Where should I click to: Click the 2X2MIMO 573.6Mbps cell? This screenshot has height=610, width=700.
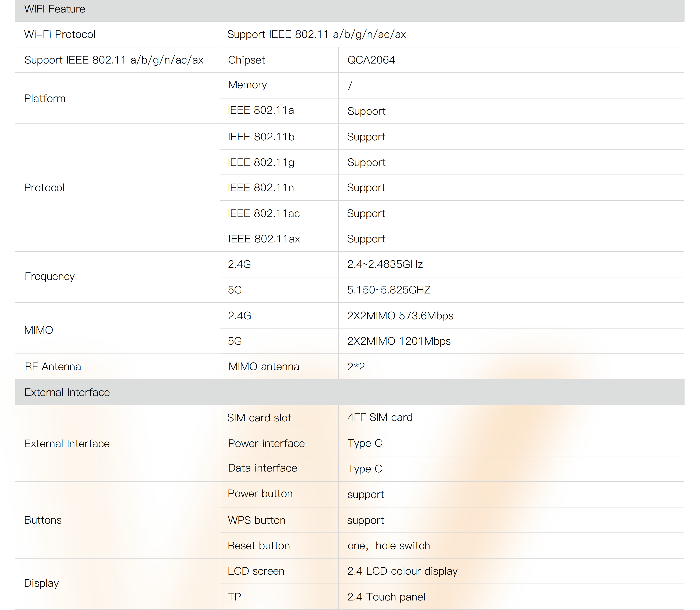pos(400,315)
